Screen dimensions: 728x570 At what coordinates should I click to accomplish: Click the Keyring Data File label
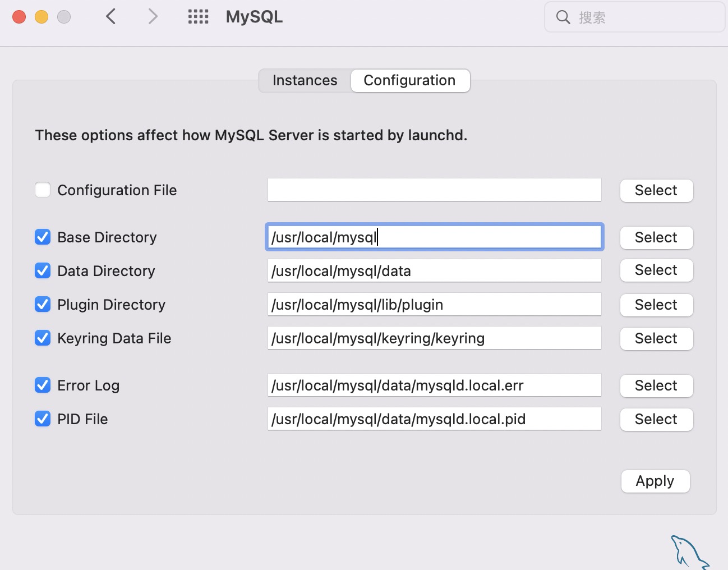click(114, 338)
